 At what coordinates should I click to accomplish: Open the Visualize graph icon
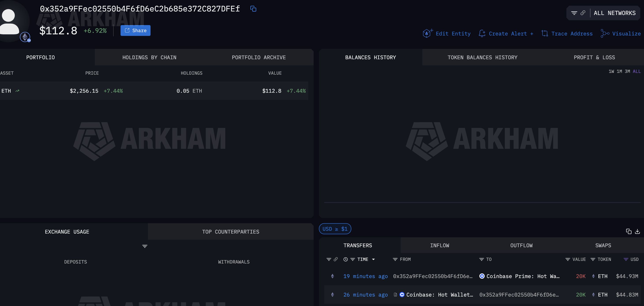tap(605, 33)
